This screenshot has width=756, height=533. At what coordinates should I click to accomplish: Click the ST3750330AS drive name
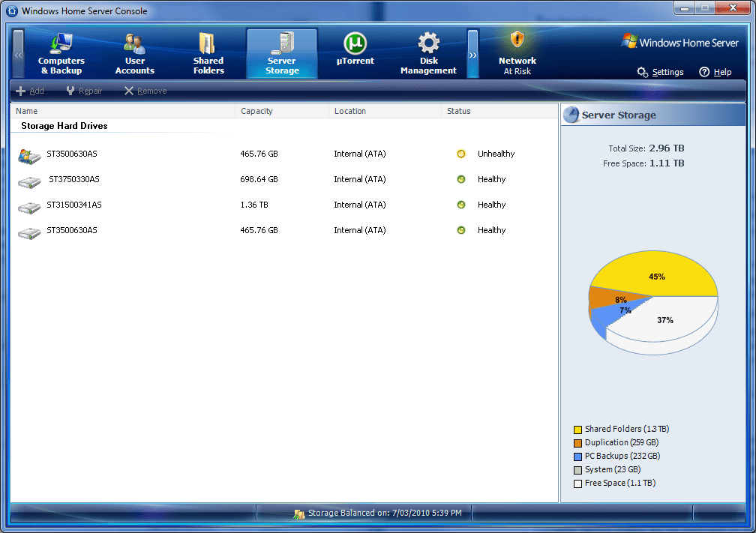[x=73, y=179]
